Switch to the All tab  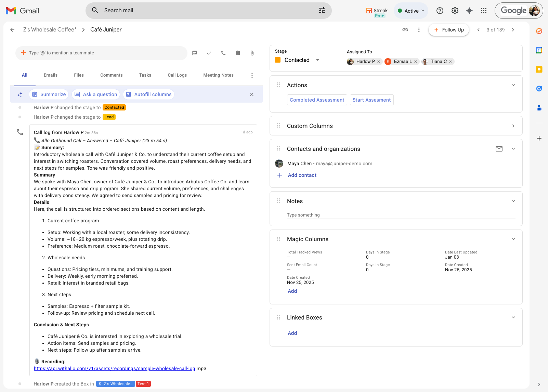coord(25,75)
